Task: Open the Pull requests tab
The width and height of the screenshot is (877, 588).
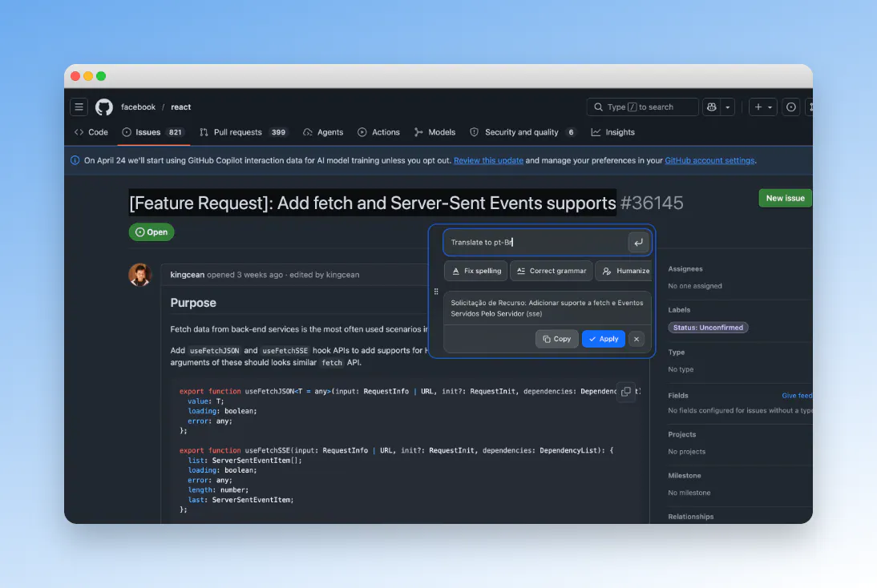Action: (x=244, y=132)
